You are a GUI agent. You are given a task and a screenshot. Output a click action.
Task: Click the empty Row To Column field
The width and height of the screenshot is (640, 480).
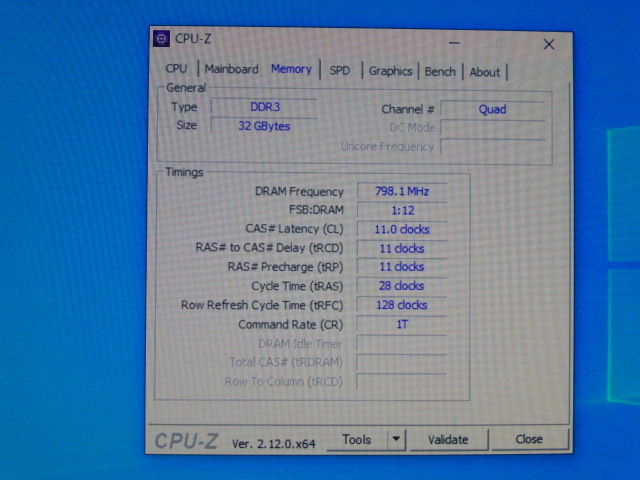pyautogui.click(x=402, y=382)
